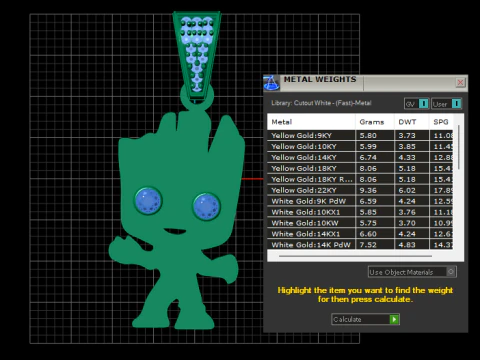Sort by the Grams column header
Viewport: 480px width, 360px height.
click(375, 122)
